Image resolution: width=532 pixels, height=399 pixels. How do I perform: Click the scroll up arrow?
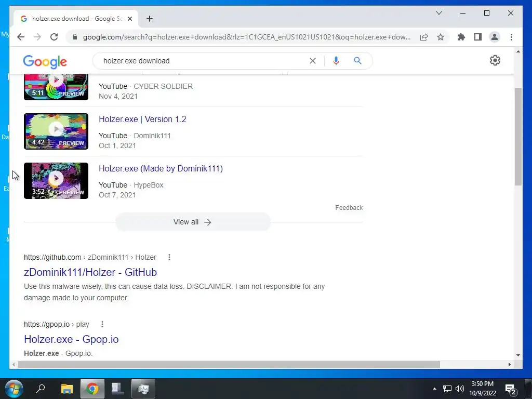(x=518, y=51)
